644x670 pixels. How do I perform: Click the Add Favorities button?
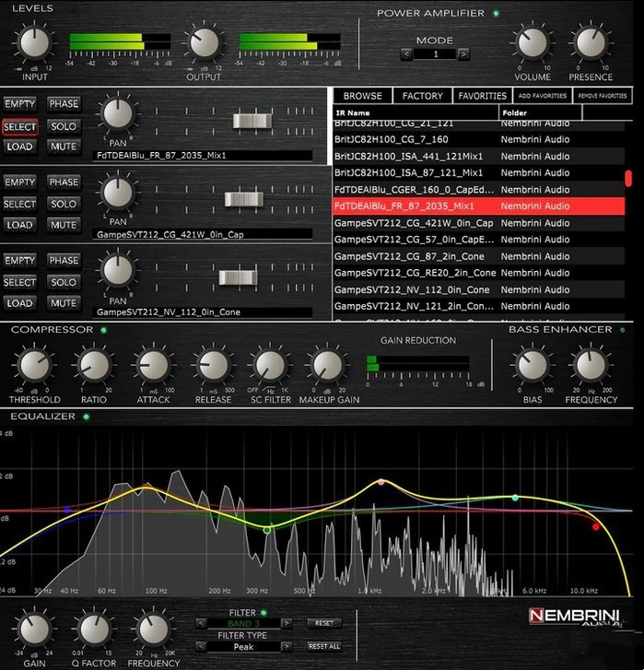542,96
